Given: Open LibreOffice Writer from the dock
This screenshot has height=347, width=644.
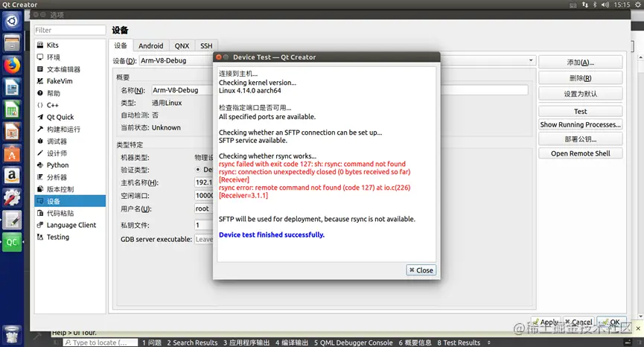Looking at the screenshot, I should pyautogui.click(x=12, y=87).
